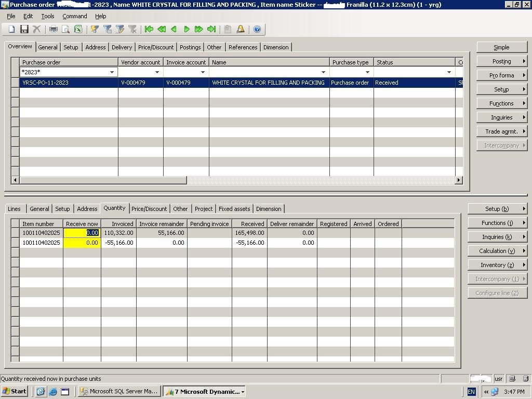Open the Advanced filter pencil icon

[x=120, y=29]
